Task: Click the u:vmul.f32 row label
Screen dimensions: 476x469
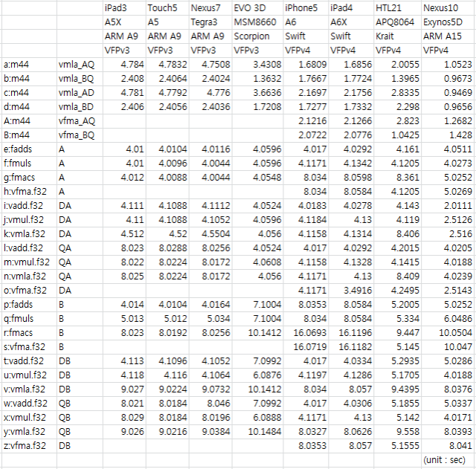Action: [29, 375]
